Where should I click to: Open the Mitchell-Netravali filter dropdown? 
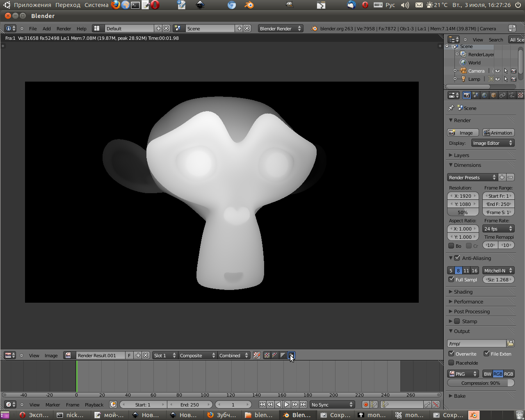(x=498, y=270)
